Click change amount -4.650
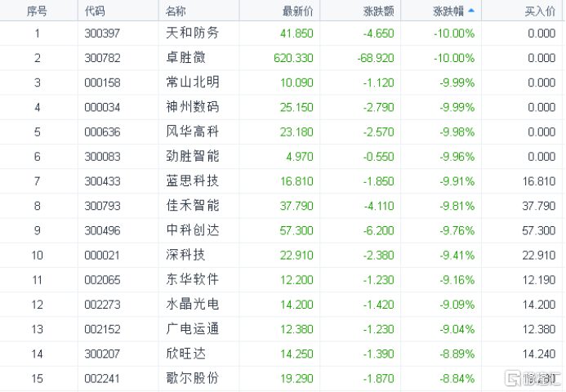Screen dimensions: 566x392 tap(379, 33)
